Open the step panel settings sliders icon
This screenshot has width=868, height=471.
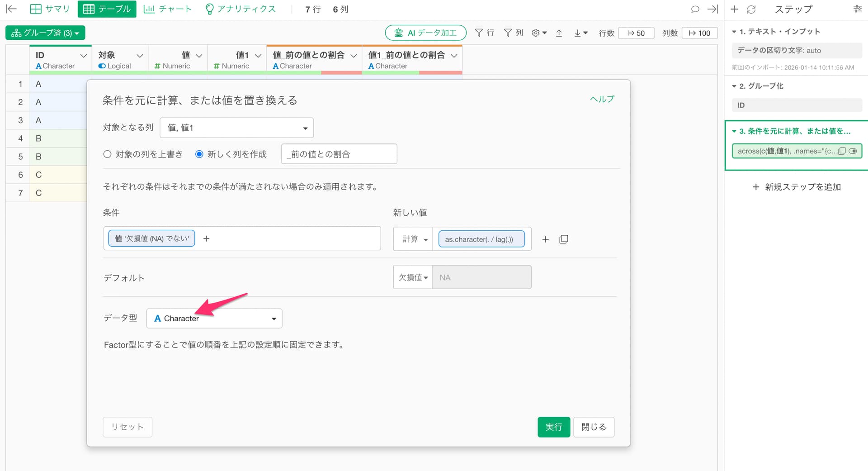click(857, 9)
